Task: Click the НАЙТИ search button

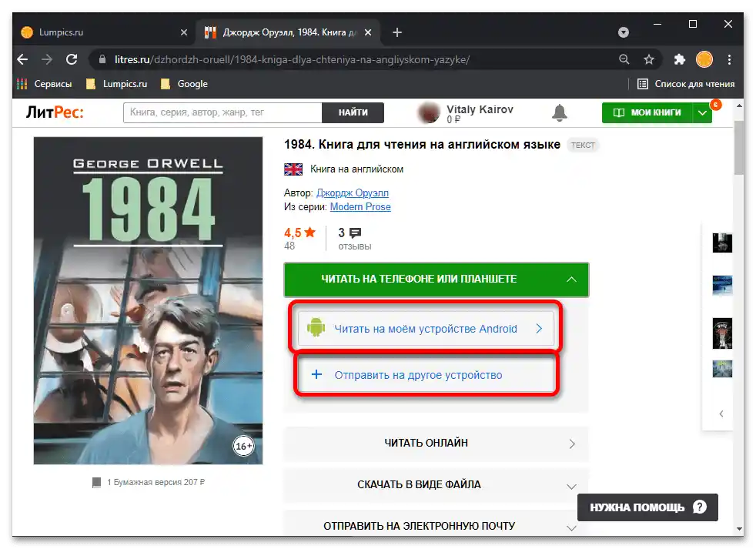Action: point(353,112)
